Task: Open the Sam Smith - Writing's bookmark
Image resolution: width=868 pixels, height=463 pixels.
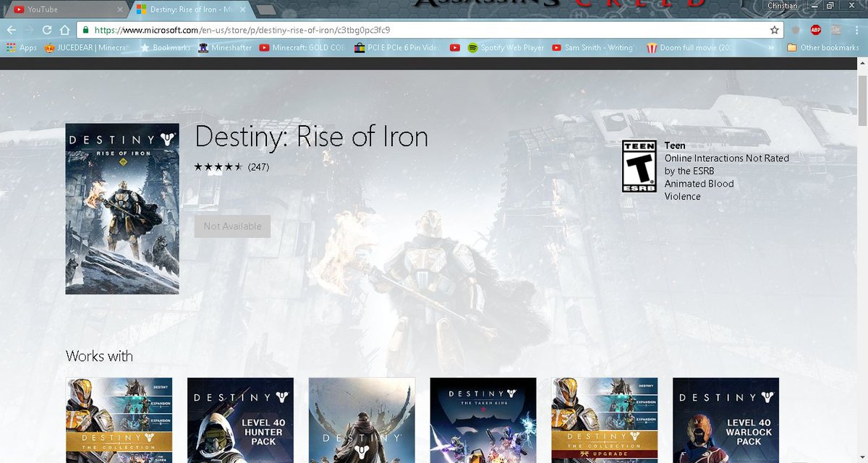Action: coord(595,48)
